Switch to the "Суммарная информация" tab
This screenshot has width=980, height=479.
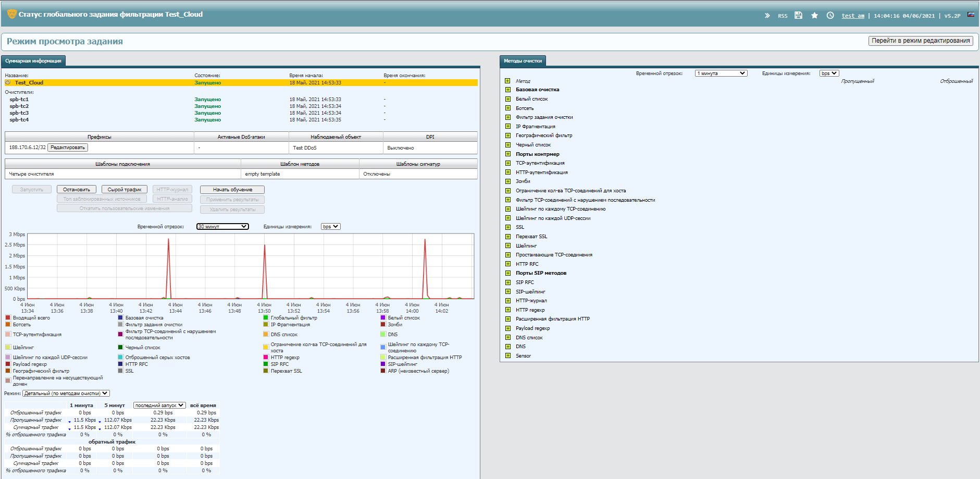[33, 61]
